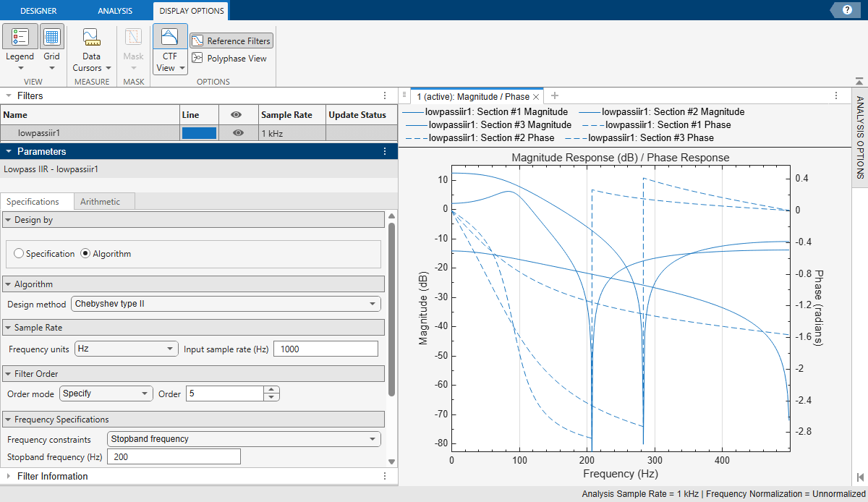Screen dimensions: 868x502
Task: Click the eye visibility column header
Action: (238, 114)
